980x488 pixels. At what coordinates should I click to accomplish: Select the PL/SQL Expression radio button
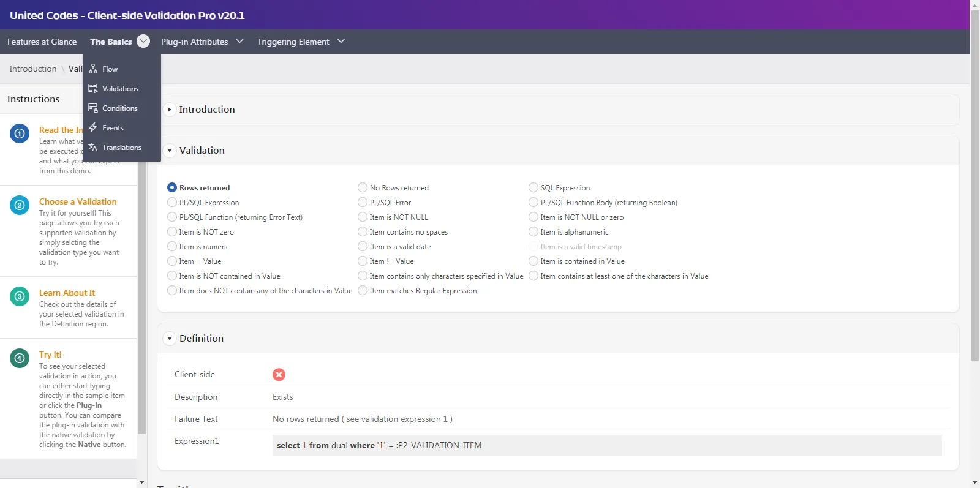pos(172,203)
